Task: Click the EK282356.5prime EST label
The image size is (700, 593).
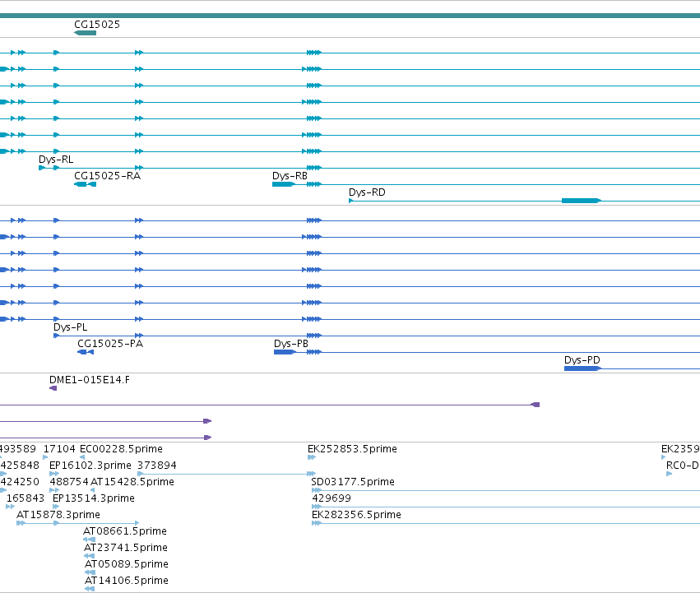Action: (x=356, y=514)
